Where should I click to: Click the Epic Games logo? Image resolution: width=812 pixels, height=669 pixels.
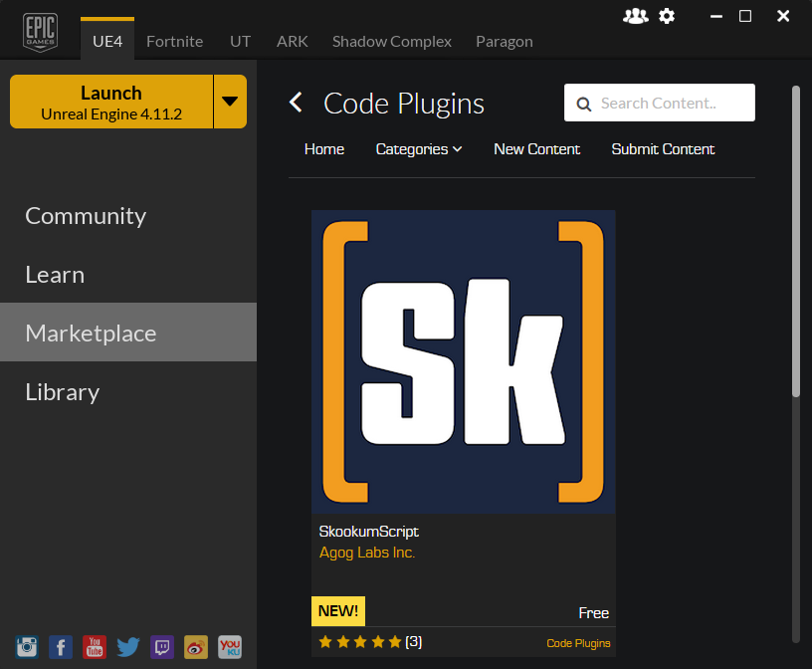[x=41, y=32]
